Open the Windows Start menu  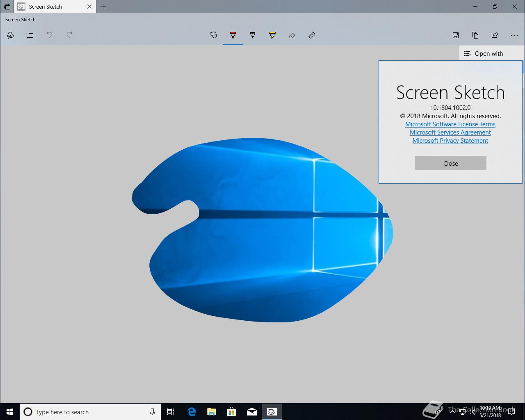coord(10,412)
